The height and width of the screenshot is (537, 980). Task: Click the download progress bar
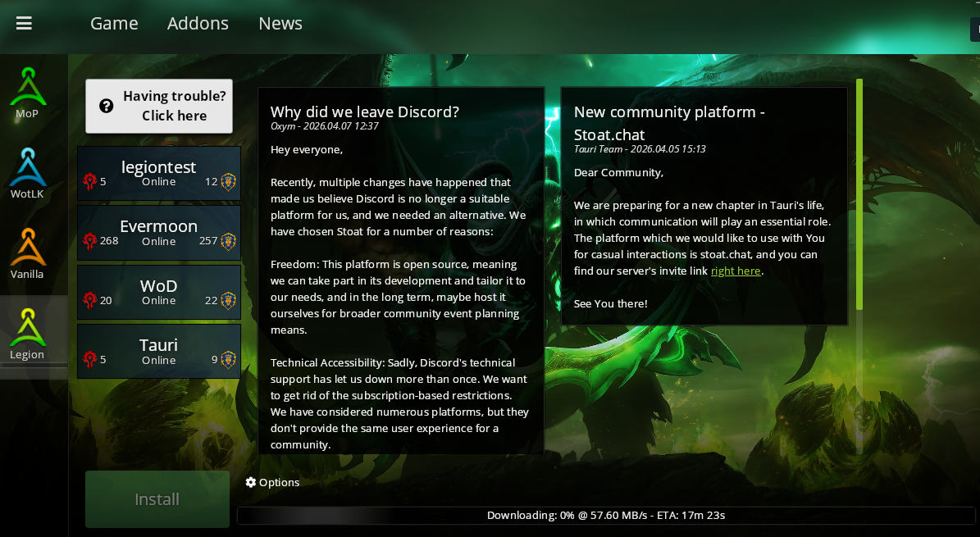[605, 515]
